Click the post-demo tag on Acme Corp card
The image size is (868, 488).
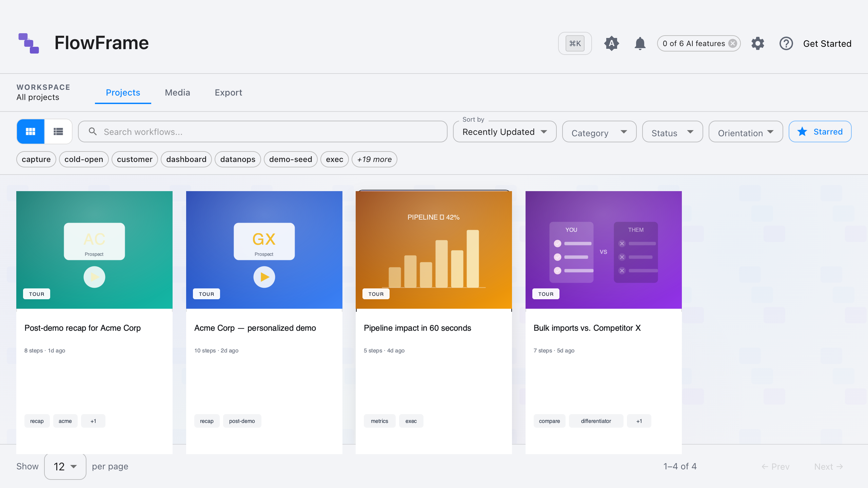coord(242,421)
